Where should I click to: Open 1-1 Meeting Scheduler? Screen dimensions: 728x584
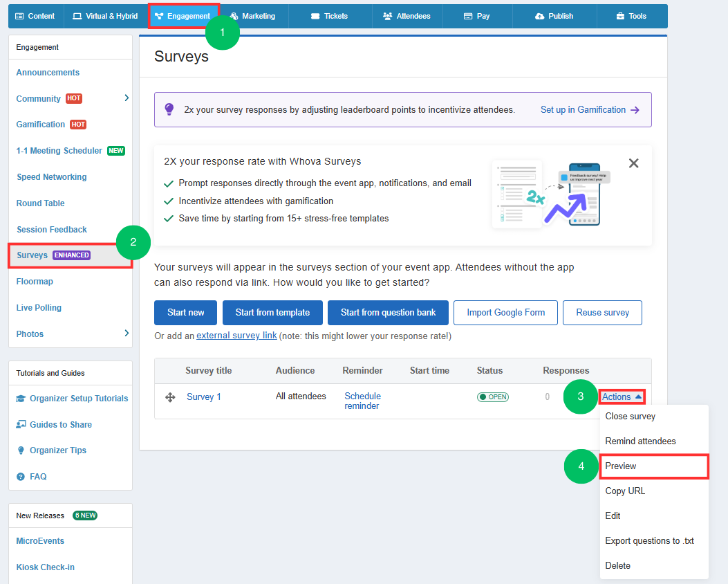(x=59, y=151)
